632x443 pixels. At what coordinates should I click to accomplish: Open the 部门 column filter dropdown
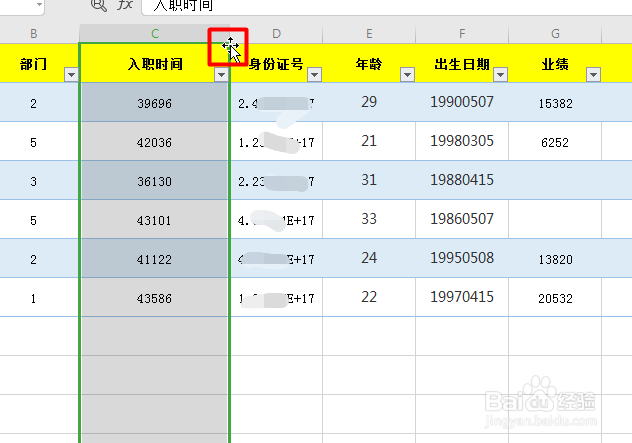pos(71,75)
